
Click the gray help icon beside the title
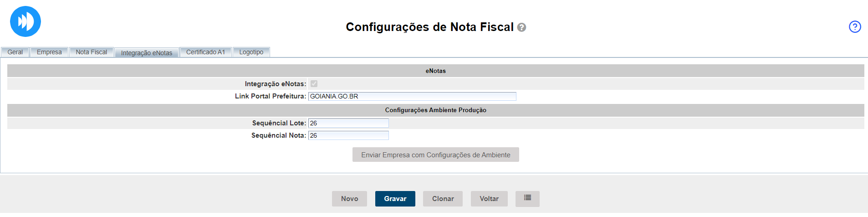[x=522, y=27]
